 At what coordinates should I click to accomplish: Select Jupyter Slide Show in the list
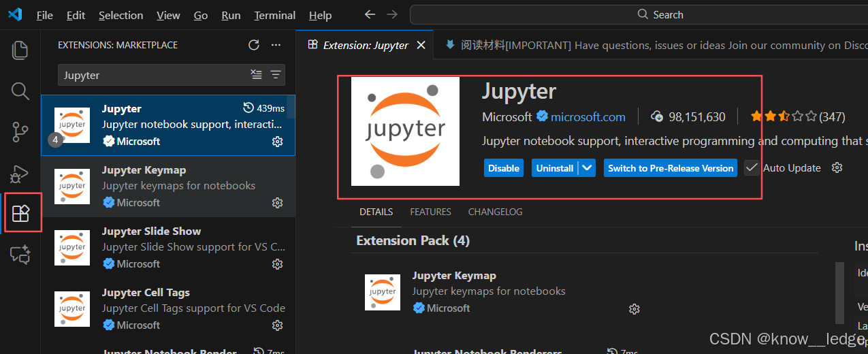click(168, 248)
